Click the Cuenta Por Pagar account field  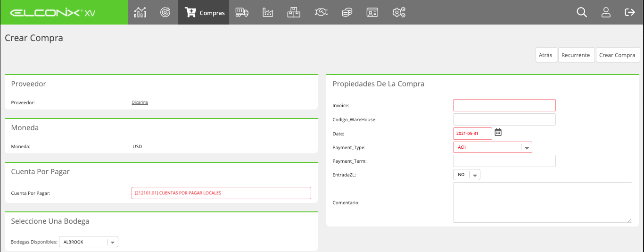pyautogui.click(x=221, y=193)
